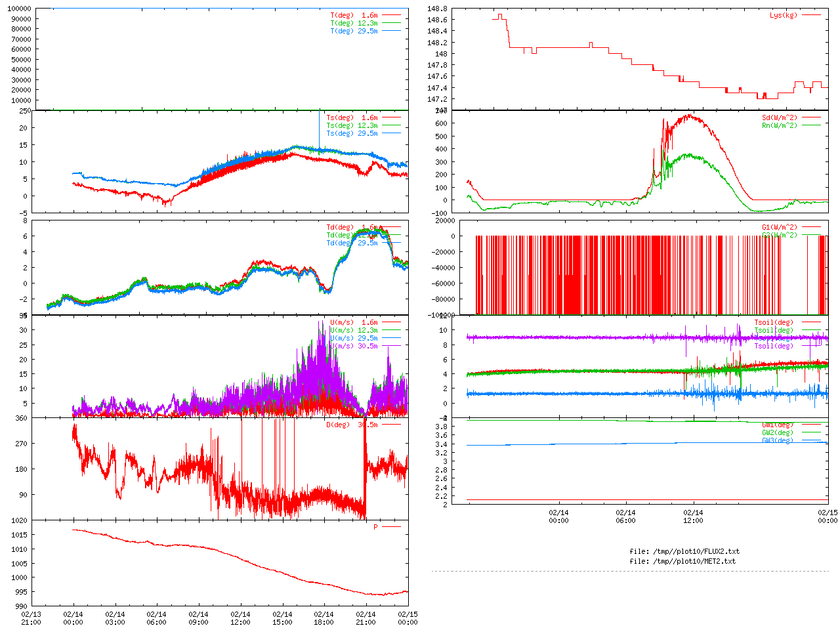Click the "02/14 09:00" x-axis time label

pos(198,619)
